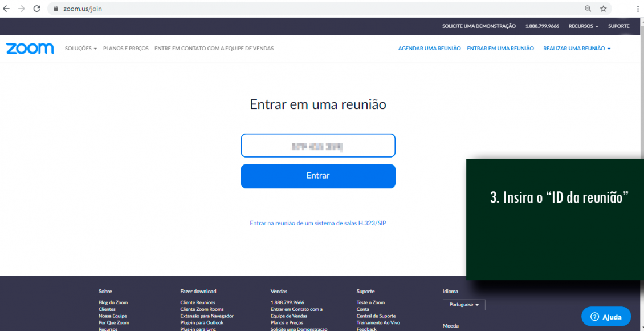The image size is (644, 331).
Task: Open Suporte in the top bar
Action: [618, 26]
